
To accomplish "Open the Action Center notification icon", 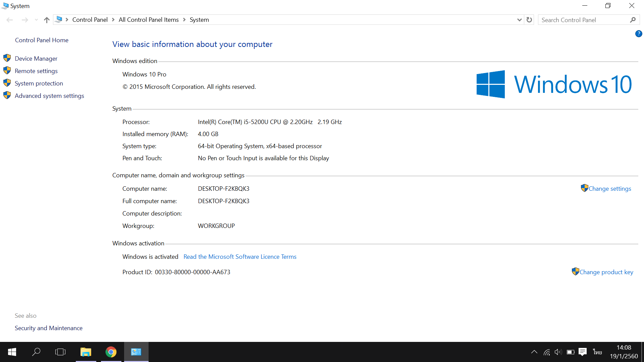I will 583,352.
